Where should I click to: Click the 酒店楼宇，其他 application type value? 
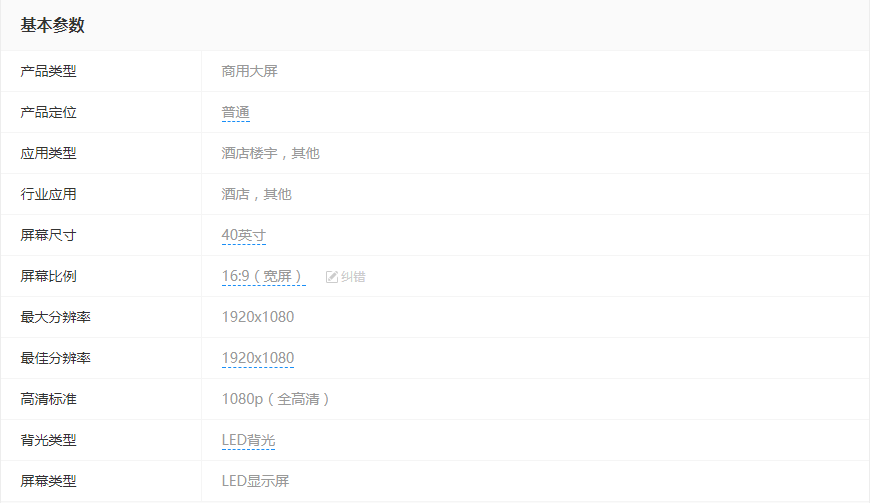[x=270, y=154]
